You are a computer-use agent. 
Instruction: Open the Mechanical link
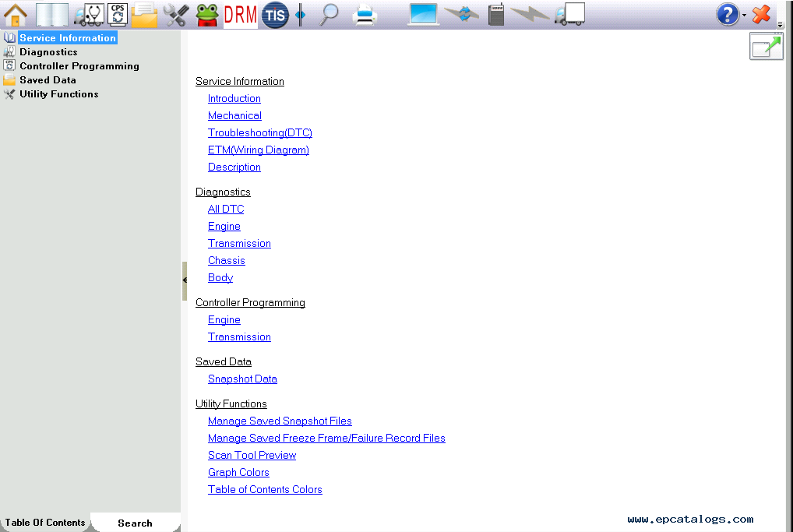pyautogui.click(x=234, y=116)
